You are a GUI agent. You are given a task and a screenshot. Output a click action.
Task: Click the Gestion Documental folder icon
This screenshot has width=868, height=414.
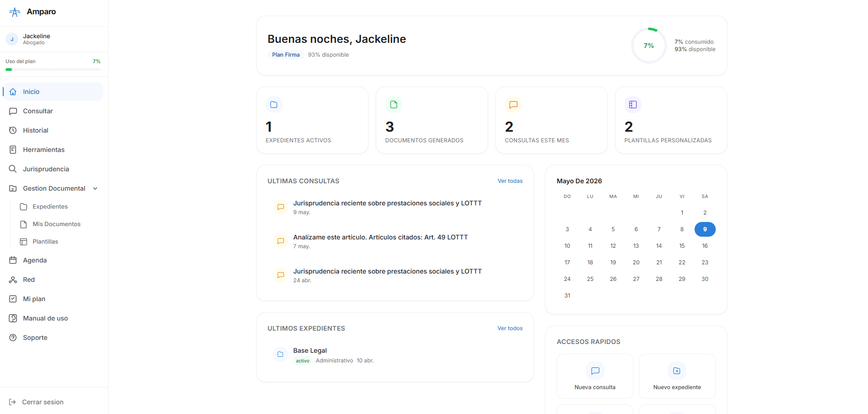coord(13,188)
